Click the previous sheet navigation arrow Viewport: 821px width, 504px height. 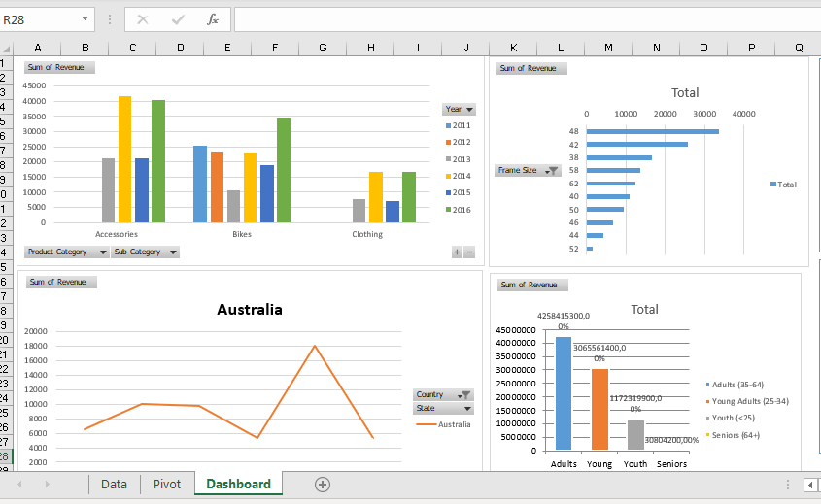coord(19,484)
